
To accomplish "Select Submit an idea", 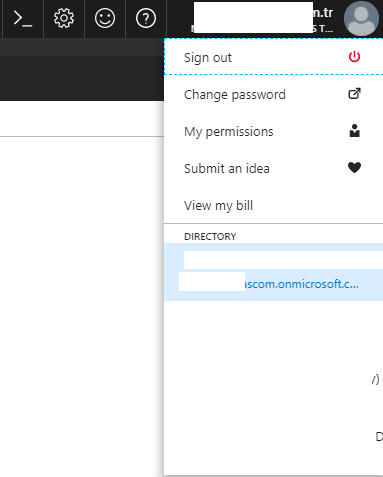I will point(273,168).
